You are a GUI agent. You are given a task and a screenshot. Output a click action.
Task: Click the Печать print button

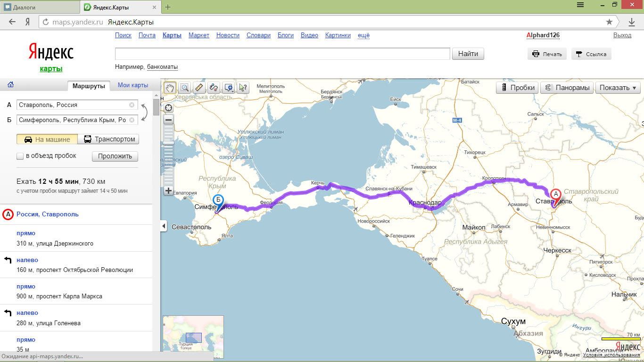click(547, 54)
